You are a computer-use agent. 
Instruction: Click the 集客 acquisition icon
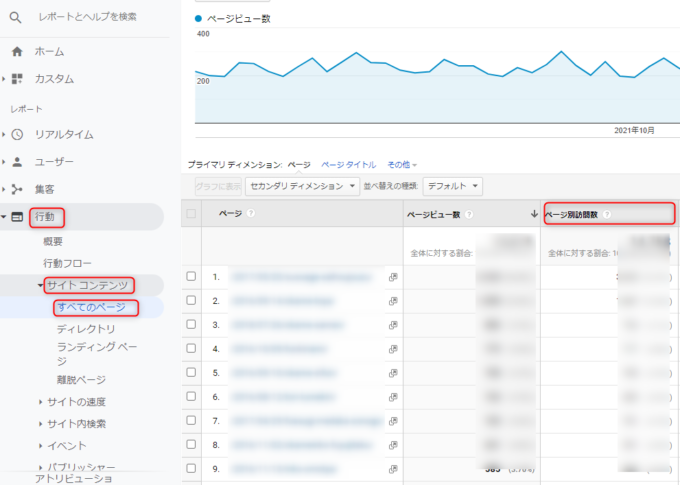(17, 189)
